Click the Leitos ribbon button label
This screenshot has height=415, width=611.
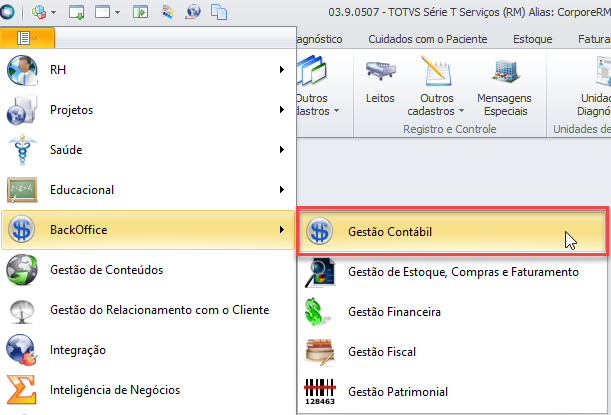pos(380,98)
